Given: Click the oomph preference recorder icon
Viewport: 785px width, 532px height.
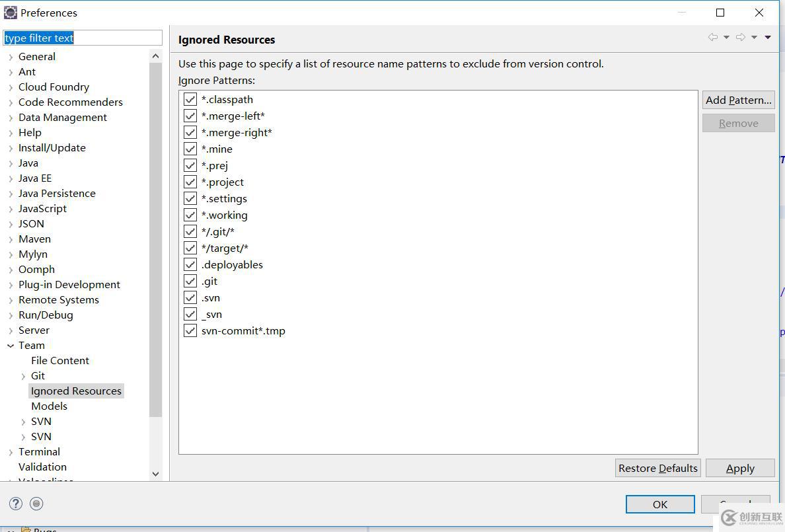Looking at the screenshot, I should coord(37,504).
